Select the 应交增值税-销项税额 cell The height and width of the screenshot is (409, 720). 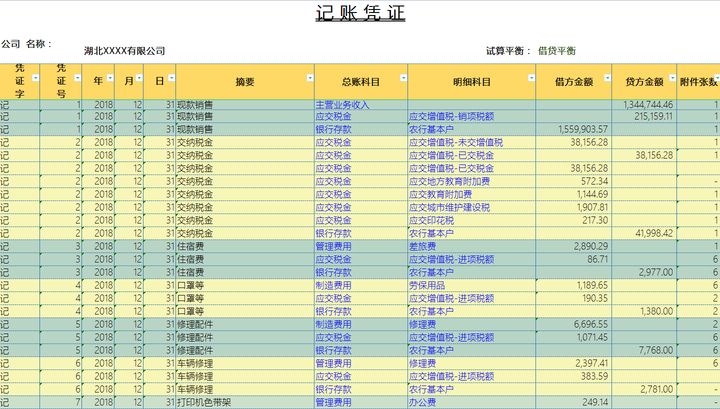(472, 117)
